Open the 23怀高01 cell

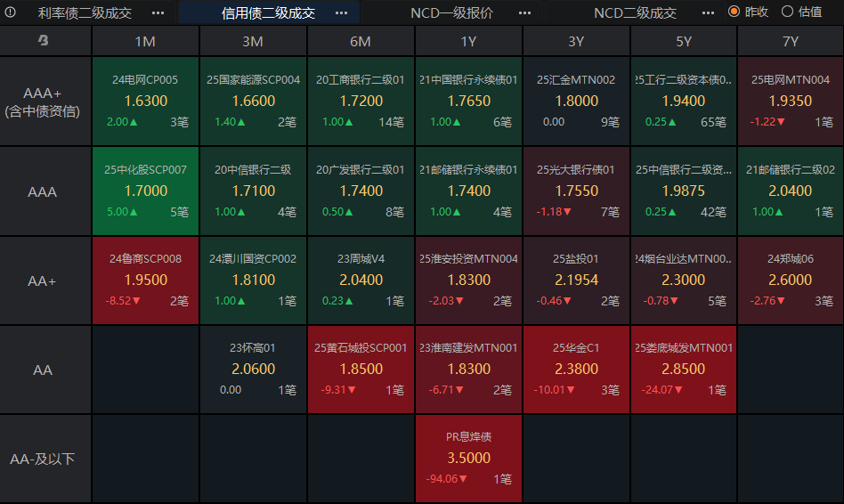[253, 370]
